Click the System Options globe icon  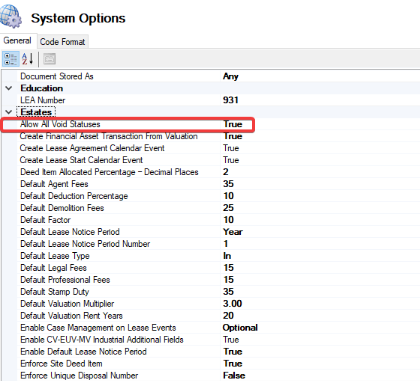point(11,16)
